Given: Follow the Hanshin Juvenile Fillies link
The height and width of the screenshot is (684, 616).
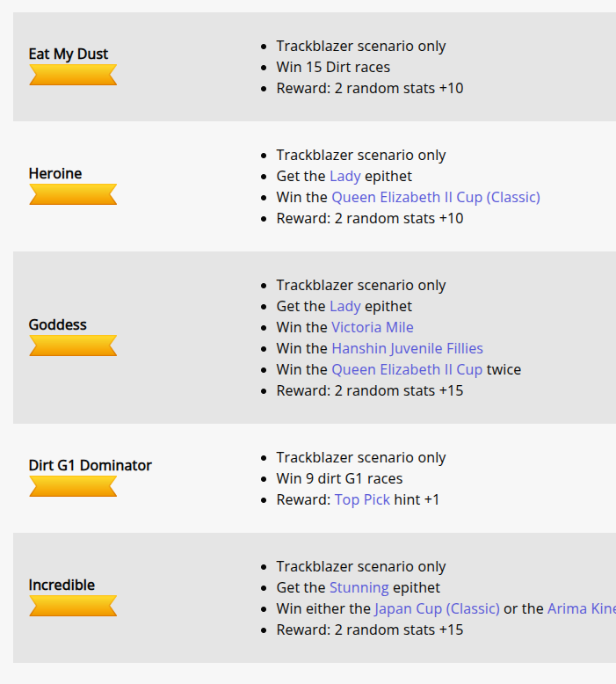Looking at the screenshot, I should 407,348.
